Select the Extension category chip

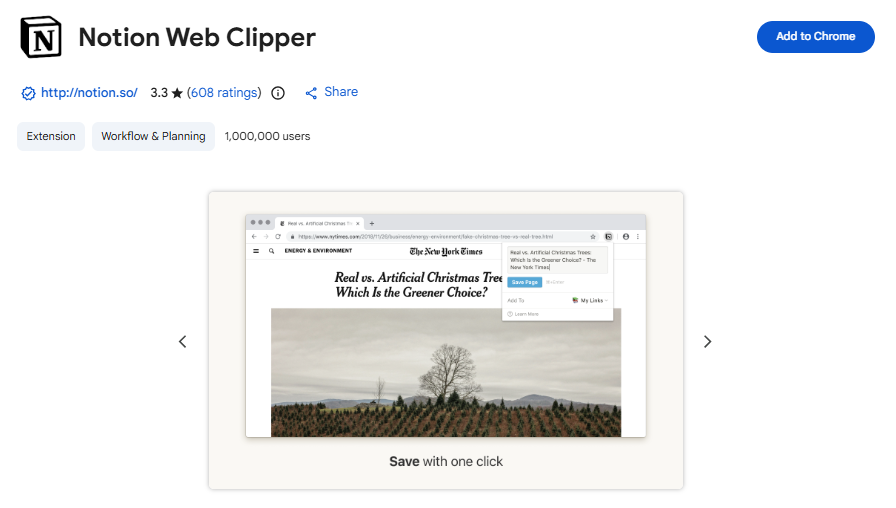(51, 137)
